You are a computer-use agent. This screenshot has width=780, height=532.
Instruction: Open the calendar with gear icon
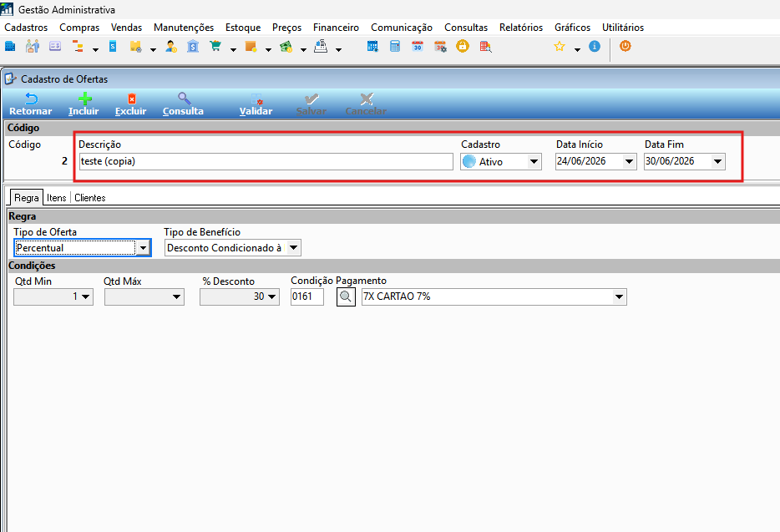pyautogui.click(x=440, y=47)
